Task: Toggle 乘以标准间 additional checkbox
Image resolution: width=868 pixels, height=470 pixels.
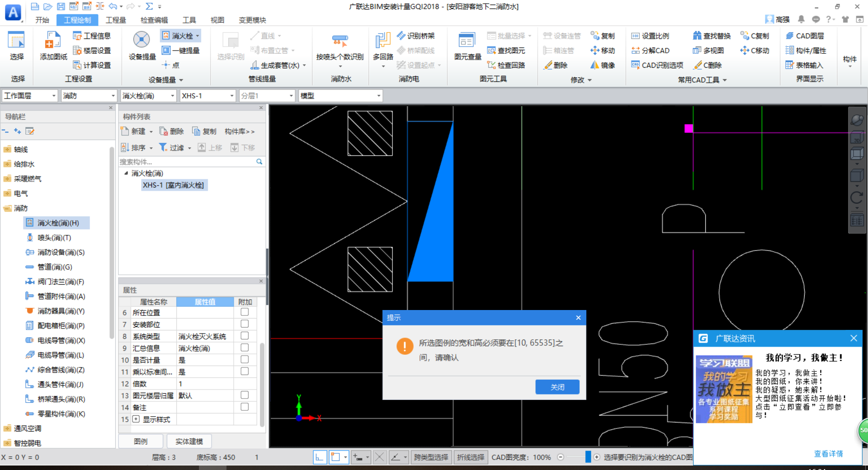Action: 245,371
